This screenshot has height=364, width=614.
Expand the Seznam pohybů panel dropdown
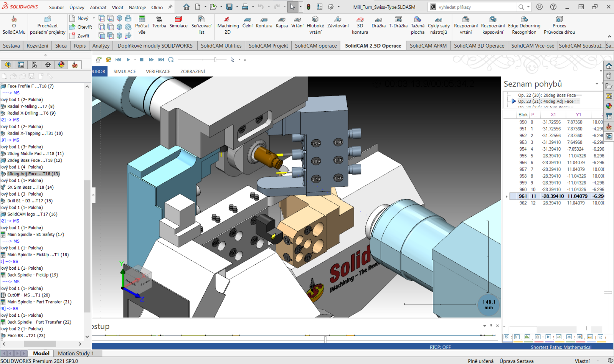click(597, 84)
